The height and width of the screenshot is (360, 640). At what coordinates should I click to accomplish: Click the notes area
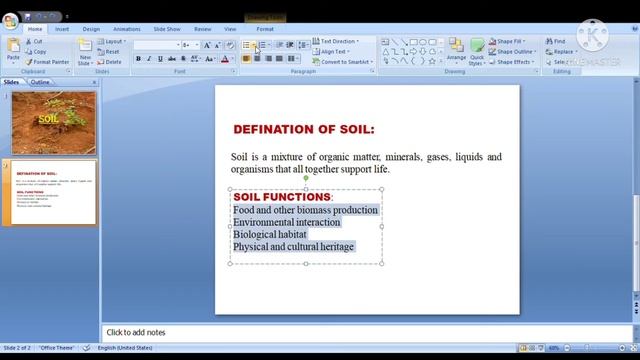click(367, 333)
